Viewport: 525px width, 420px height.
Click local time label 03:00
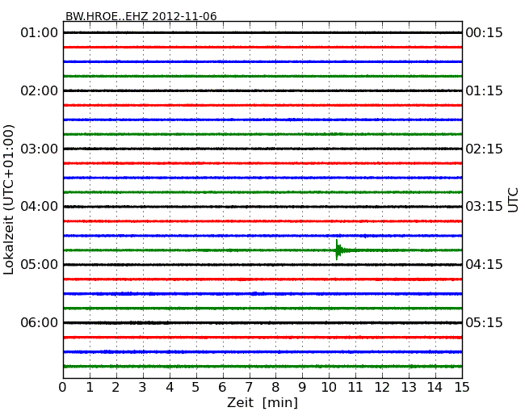coord(40,149)
